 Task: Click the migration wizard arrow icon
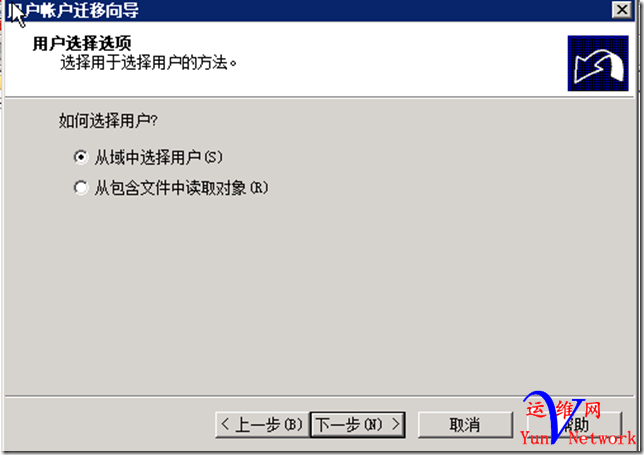[598, 63]
